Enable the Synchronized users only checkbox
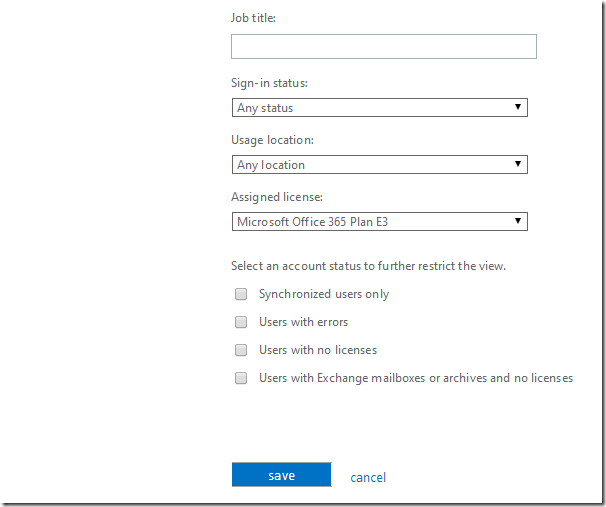Image resolution: width=606 pixels, height=507 pixels. 241,294
